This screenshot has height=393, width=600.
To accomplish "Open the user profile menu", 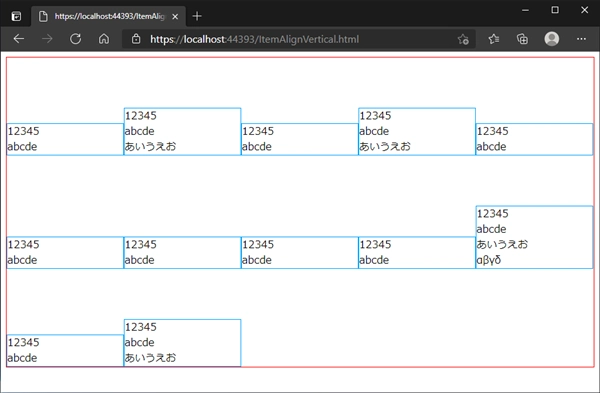I will coord(551,39).
